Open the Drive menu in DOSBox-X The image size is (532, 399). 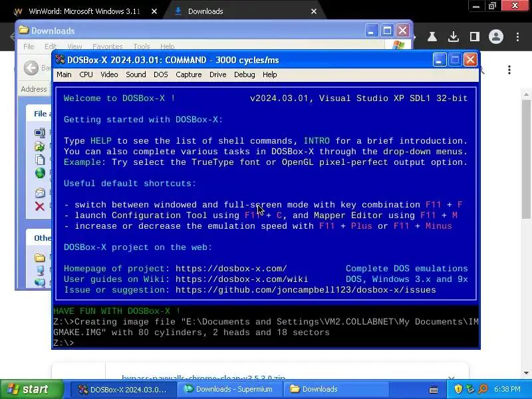pos(218,74)
